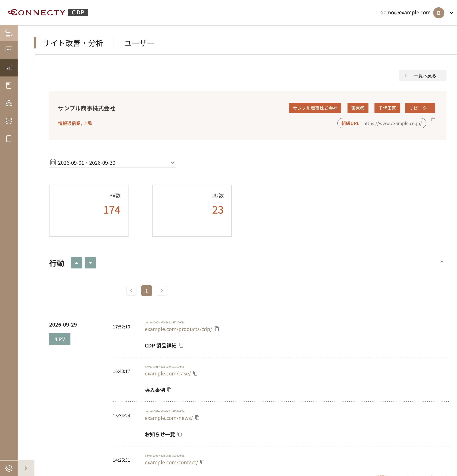457x476 pixels.
Task: Click the リピーター tag
Action: 420,108
